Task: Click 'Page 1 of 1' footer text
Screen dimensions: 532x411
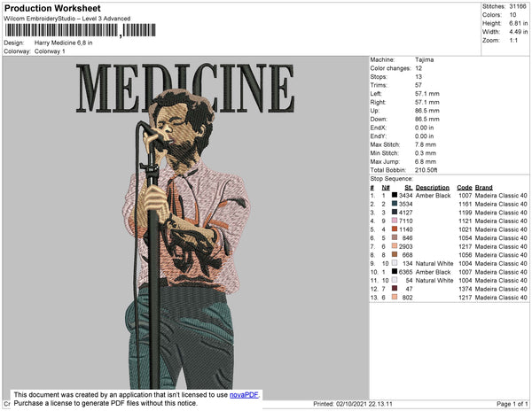Action: point(512,404)
